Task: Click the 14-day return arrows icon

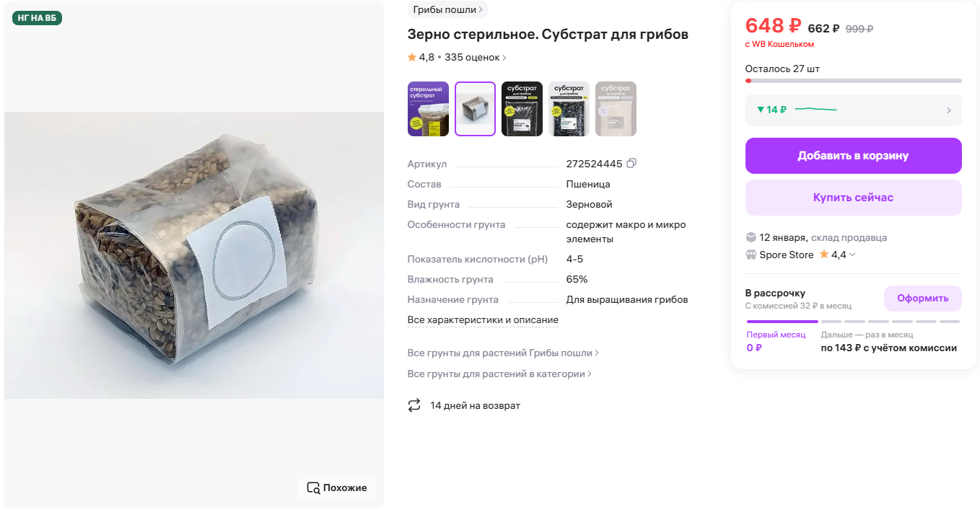Action: tap(414, 405)
